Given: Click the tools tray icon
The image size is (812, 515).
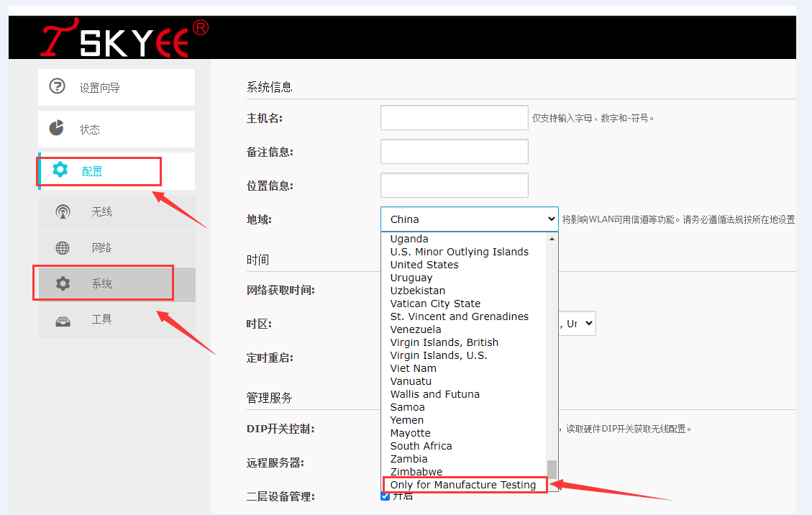Looking at the screenshot, I should pos(63,320).
